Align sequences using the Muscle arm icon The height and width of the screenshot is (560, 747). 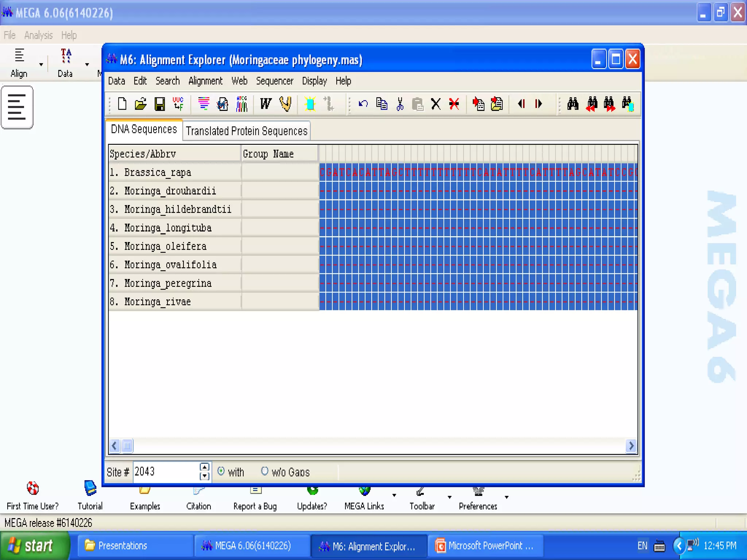285,104
